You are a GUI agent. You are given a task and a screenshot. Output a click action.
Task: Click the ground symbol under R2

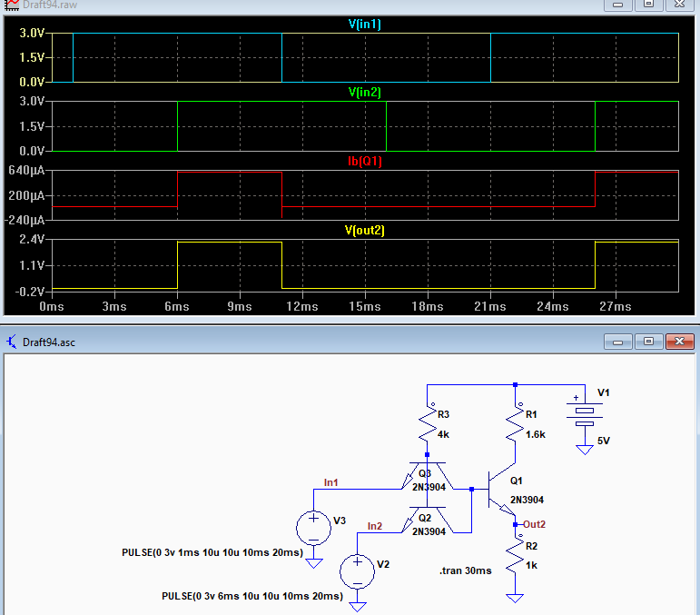point(515,598)
